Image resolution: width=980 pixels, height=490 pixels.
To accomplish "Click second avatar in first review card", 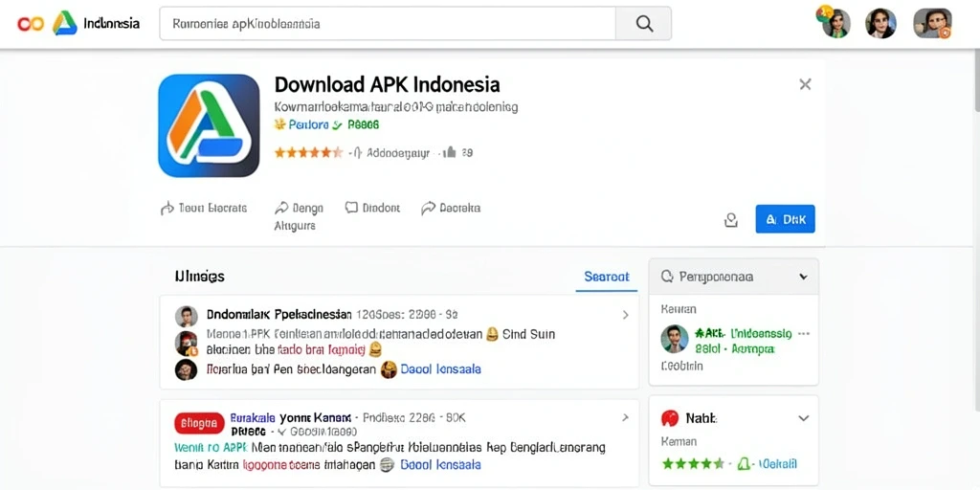I will point(187,344).
